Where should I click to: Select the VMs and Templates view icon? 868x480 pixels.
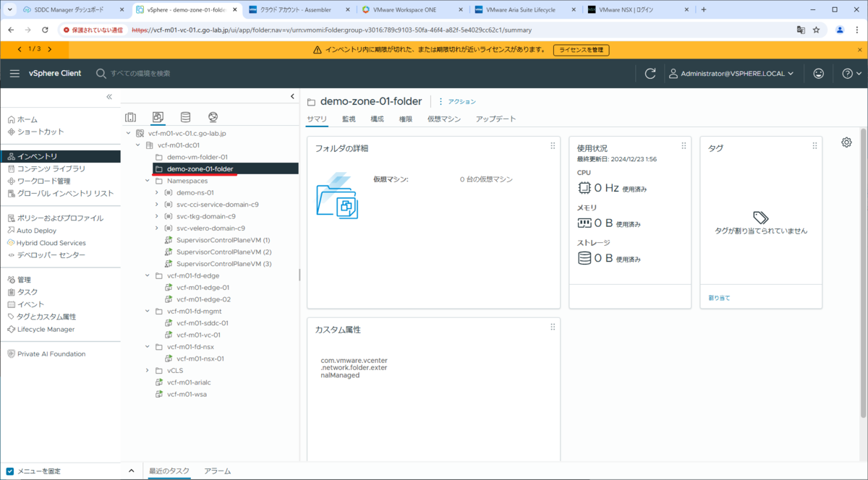point(158,117)
